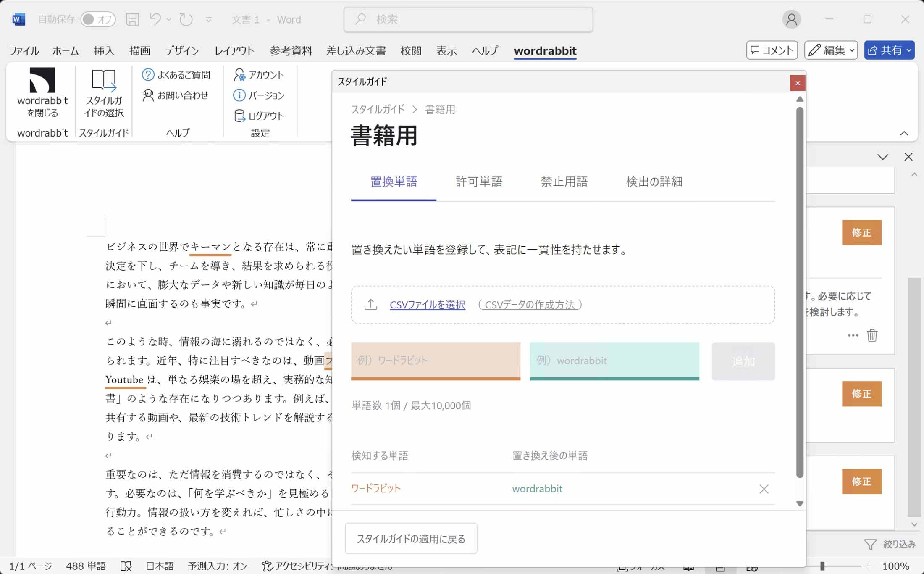
Task: Click CSVファイルを選択 link
Action: pos(427,305)
